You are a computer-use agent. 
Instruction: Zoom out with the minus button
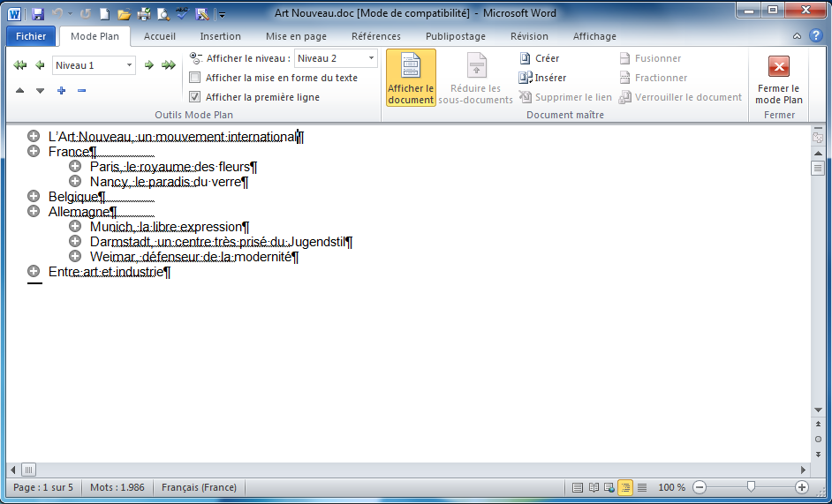point(700,487)
